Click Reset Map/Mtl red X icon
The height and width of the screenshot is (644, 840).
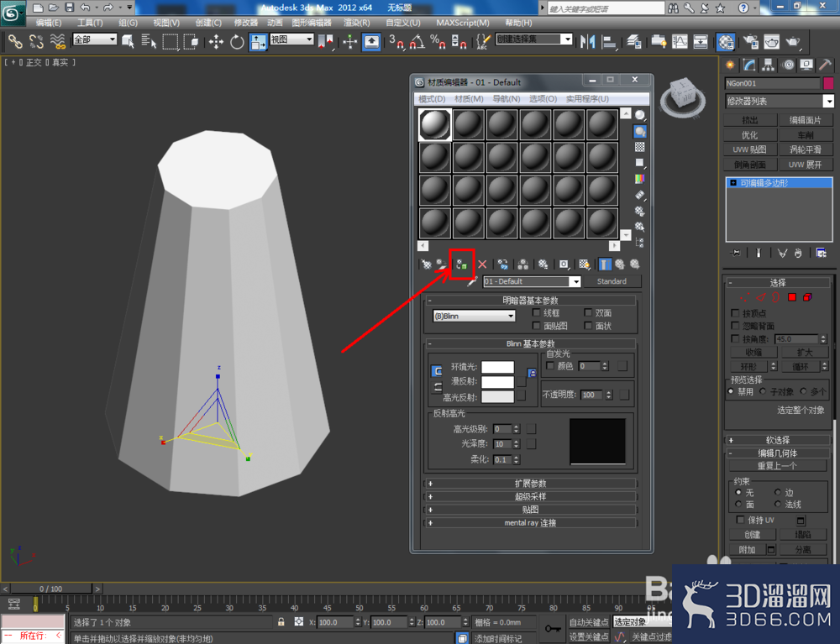click(483, 264)
